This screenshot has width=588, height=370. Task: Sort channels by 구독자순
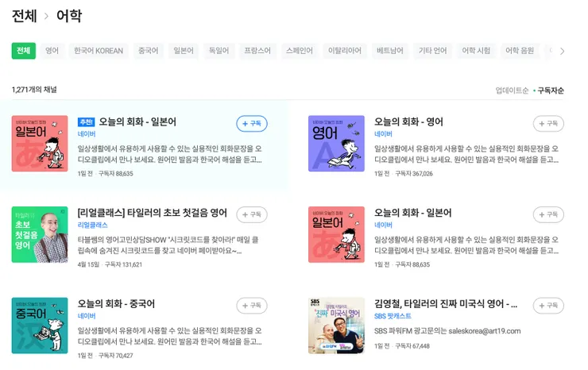(551, 91)
